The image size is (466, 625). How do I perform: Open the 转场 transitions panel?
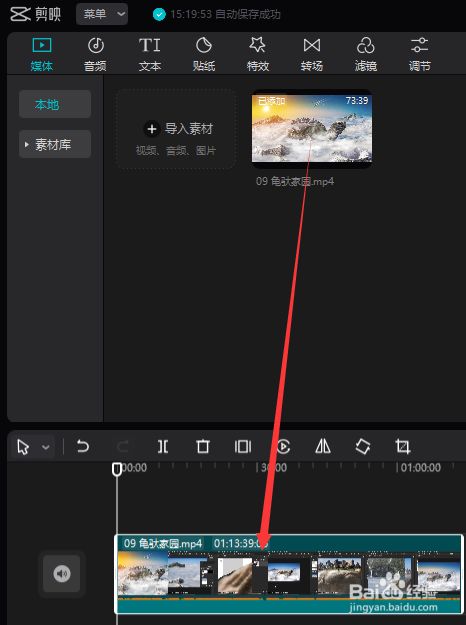pos(312,54)
